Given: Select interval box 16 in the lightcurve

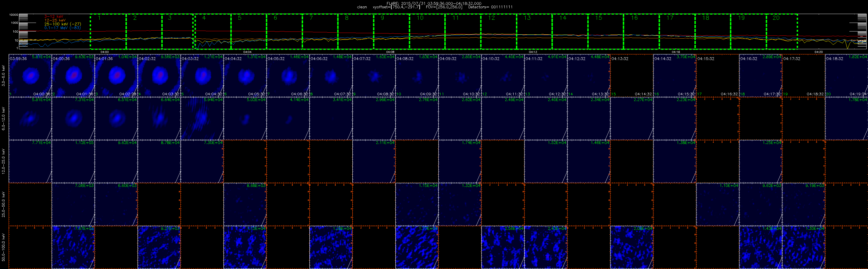Looking at the screenshot, I should coord(642,31).
